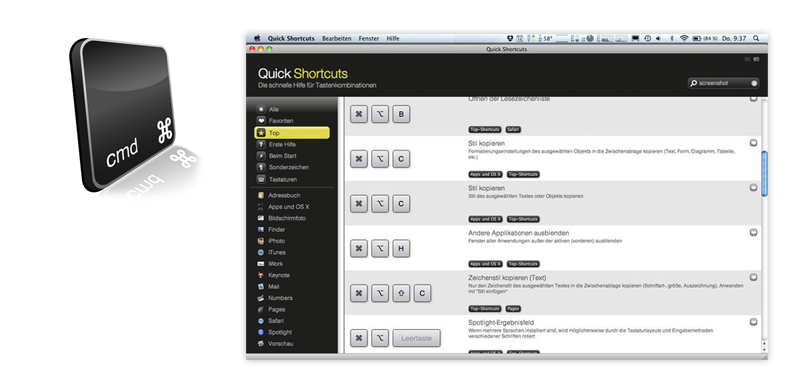Open the Hilfe menu
This screenshot has height=390, width=800.
tap(393, 38)
